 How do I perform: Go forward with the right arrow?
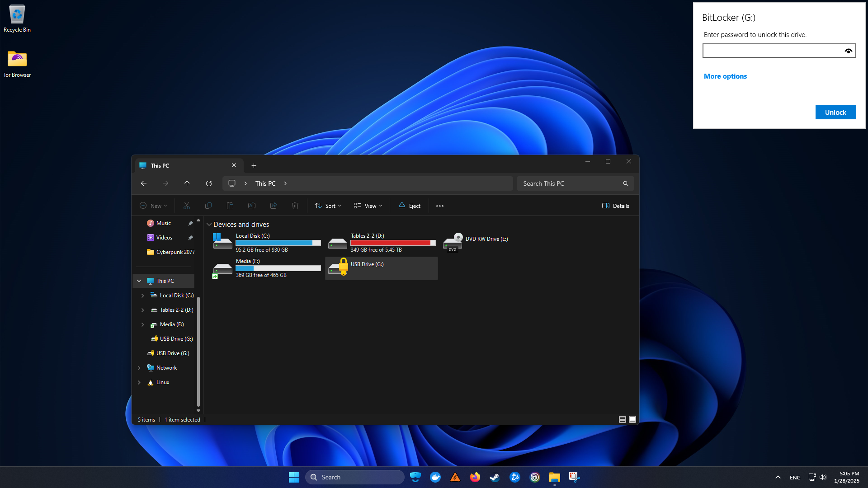pos(165,183)
